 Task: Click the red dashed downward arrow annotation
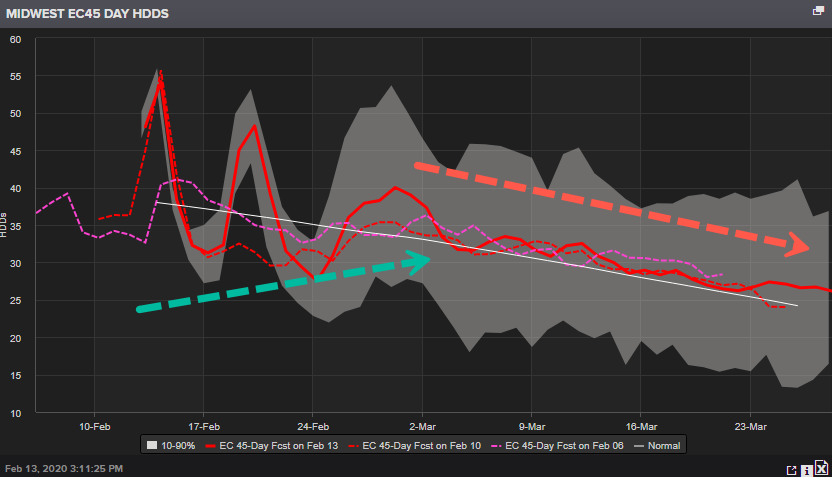click(612, 204)
